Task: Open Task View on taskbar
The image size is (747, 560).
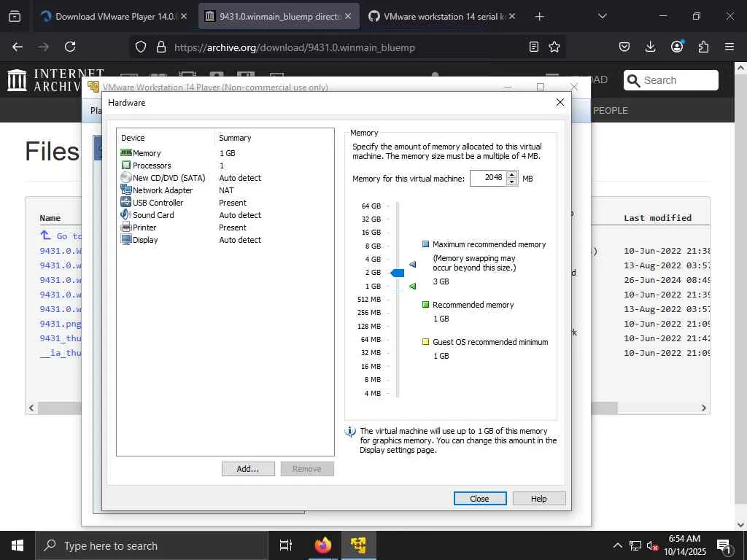Action: click(x=285, y=545)
